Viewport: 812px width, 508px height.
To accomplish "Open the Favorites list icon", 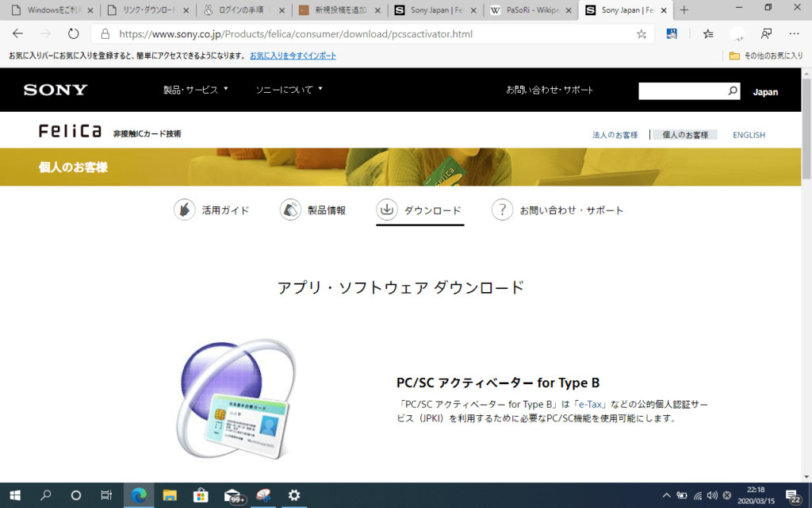I will (708, 34).
